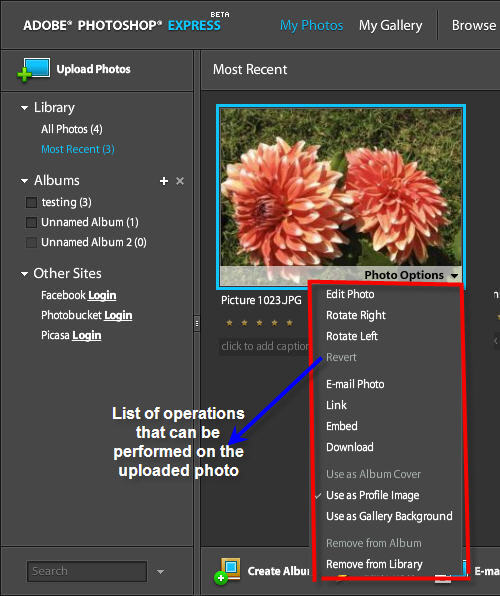Choose E-mail Photo menu entry
The height and width of the screenshot is (596, 500).
355,384
